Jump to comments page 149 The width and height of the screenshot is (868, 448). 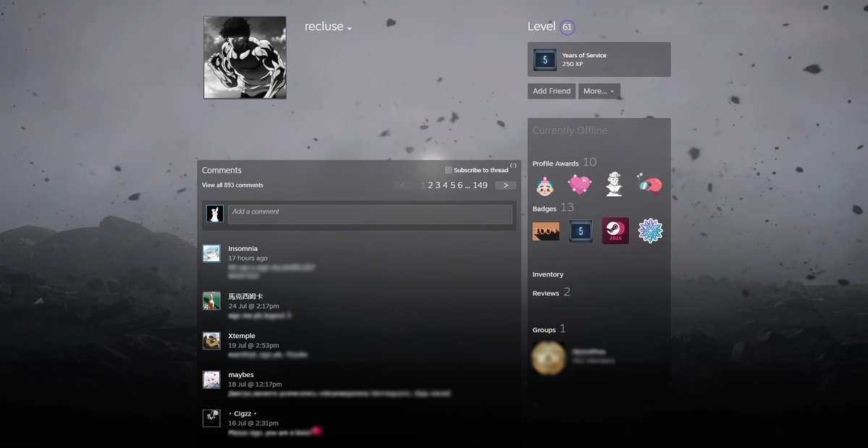coord(480,185)
